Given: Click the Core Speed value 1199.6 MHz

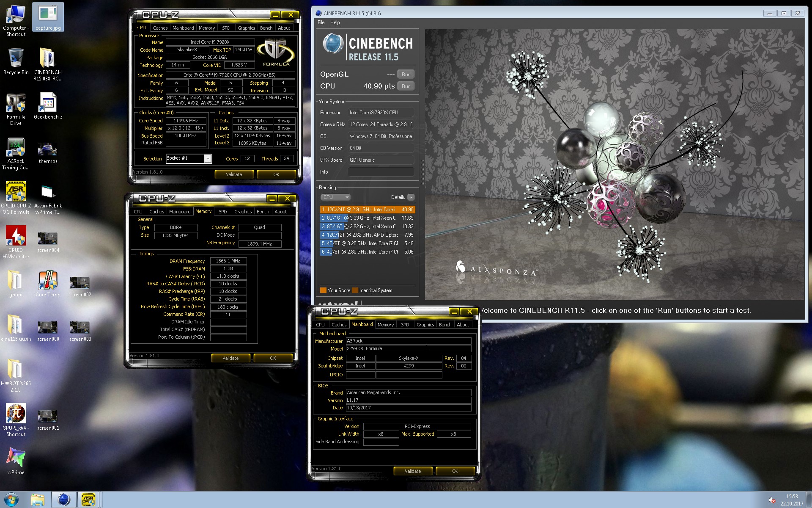Looking at the screenshot, I should coord(186,121).
